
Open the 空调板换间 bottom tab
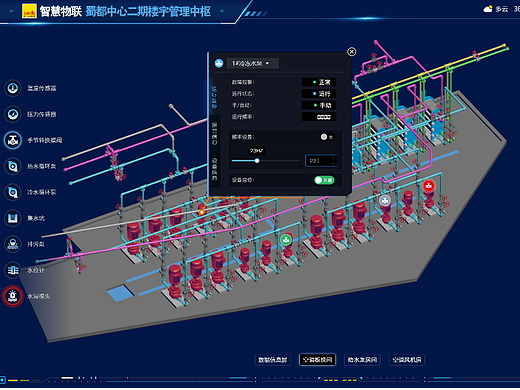tap(317, 360)
